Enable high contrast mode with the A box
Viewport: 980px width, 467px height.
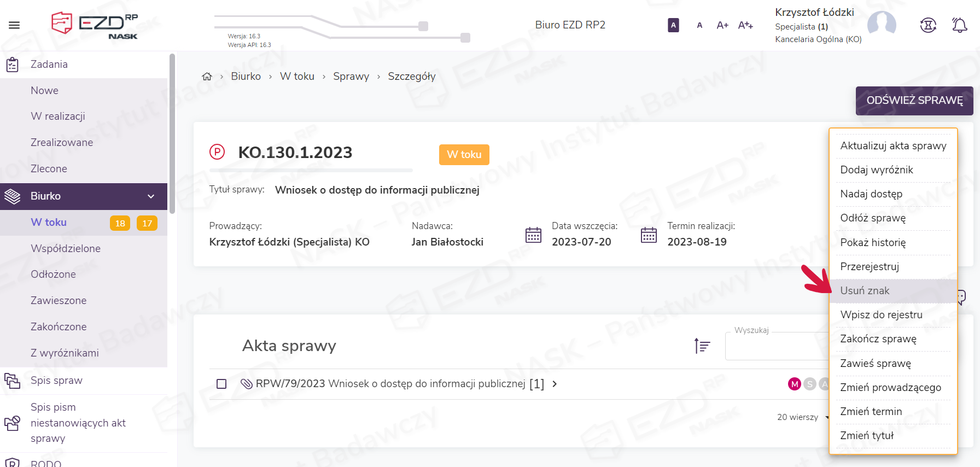[x=673, y=25]
